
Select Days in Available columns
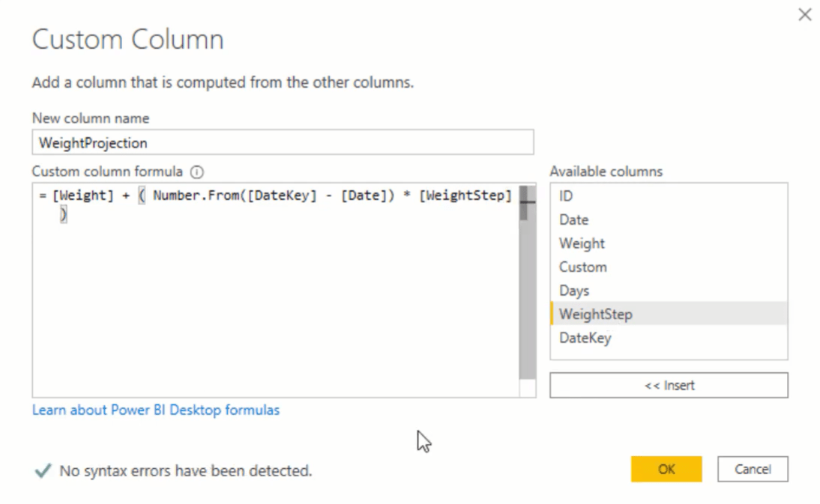(x=669, y=291)
